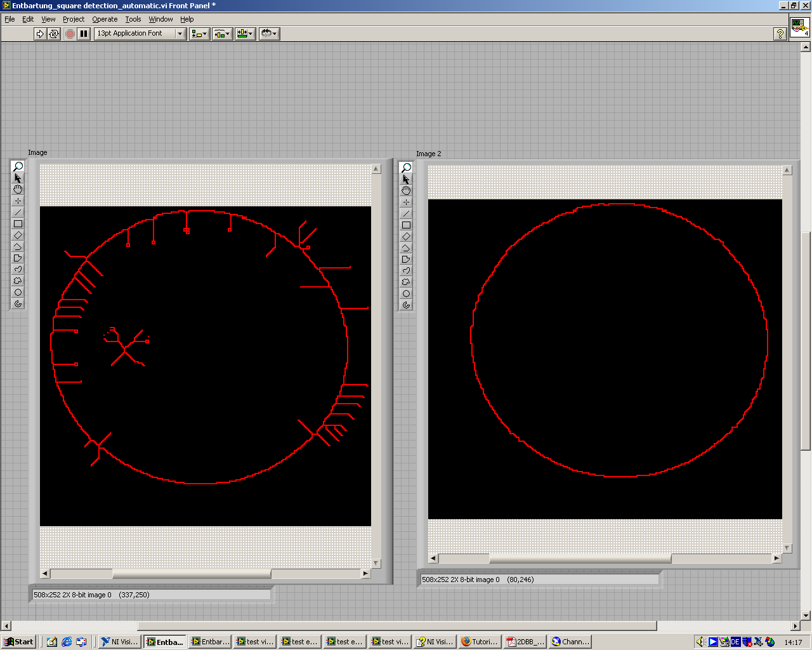Click the Image 2 display horizontal scrollbar left arrow

tap(433, 559)
